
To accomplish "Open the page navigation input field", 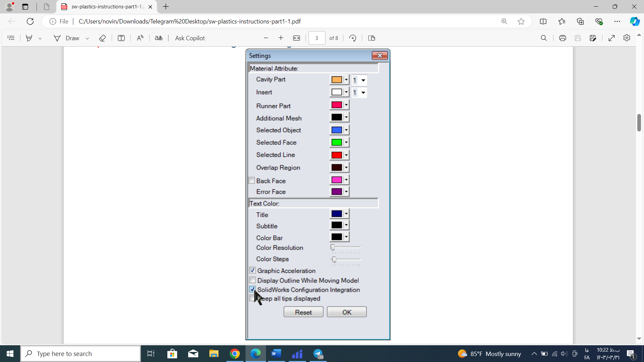I will point(317,38).
